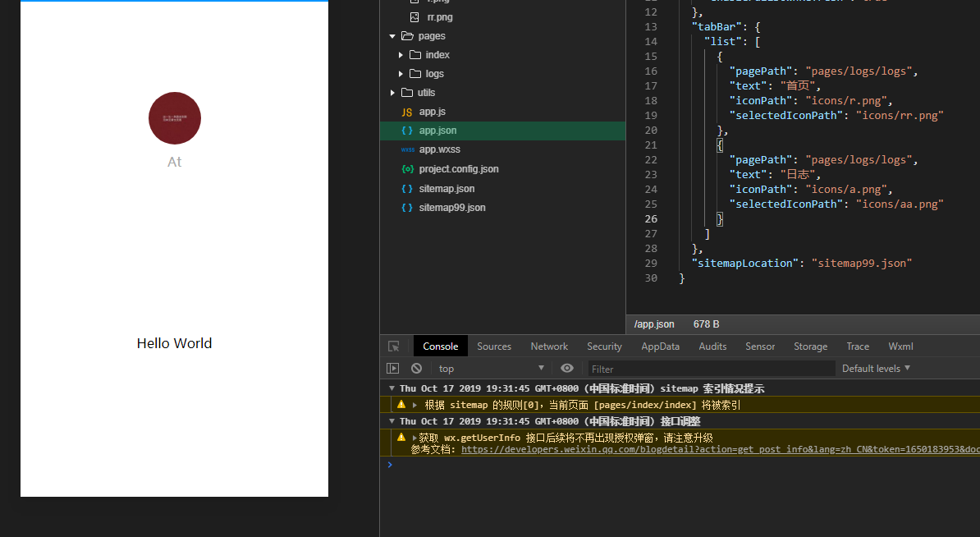Click the user avatar in simulator
This screenshot has height=537, width=980.
click(x=175, y=118)
